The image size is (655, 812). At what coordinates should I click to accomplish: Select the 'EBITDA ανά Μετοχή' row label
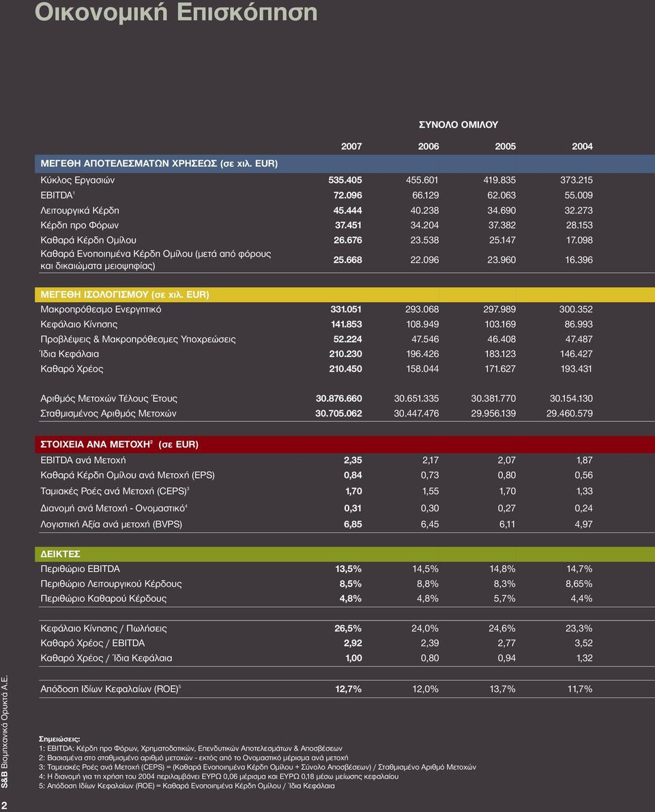[83, 460]
